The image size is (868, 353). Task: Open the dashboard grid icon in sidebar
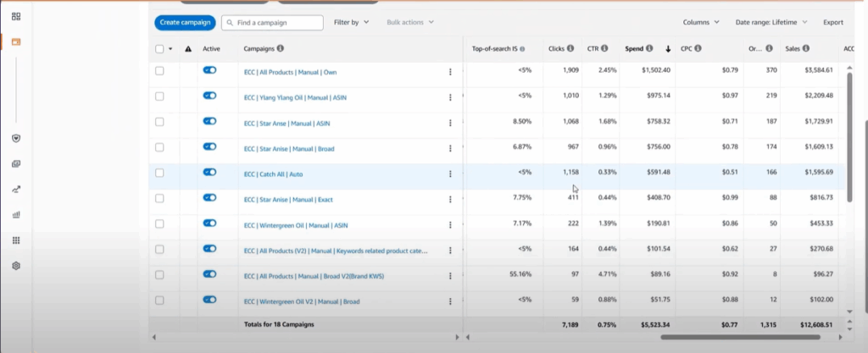click(x=16, y=16)
